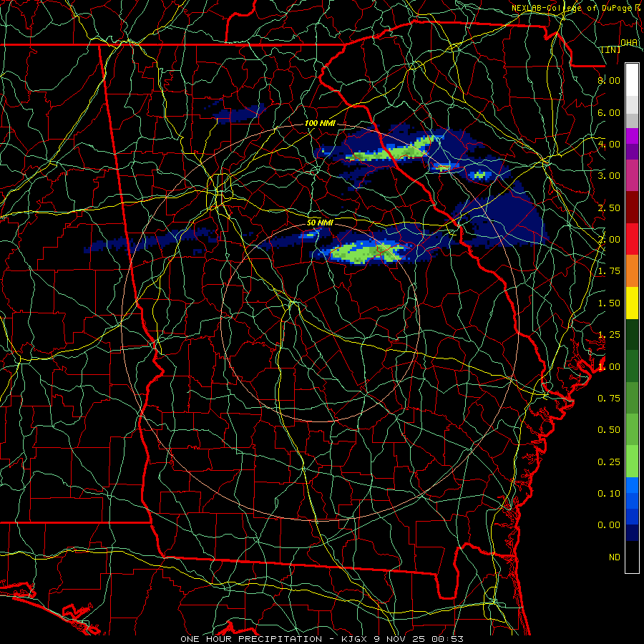Click the green rain core below 50 NMI label
Viewport: 644px width, 644px height.
(366, 252)
